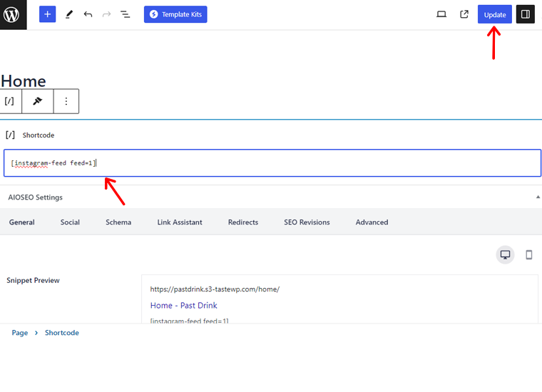
Task: Click the shortcode block type icon
Action: pos(10,101)
